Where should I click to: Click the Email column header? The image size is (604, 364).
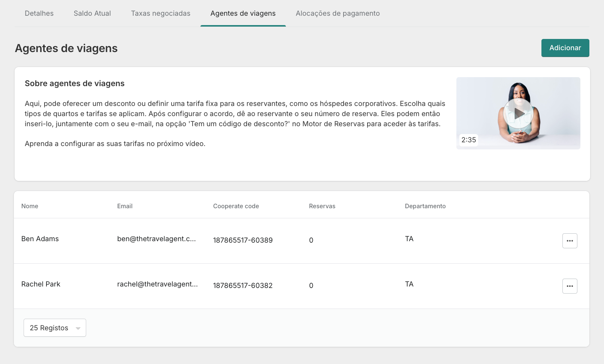(125, 206)
